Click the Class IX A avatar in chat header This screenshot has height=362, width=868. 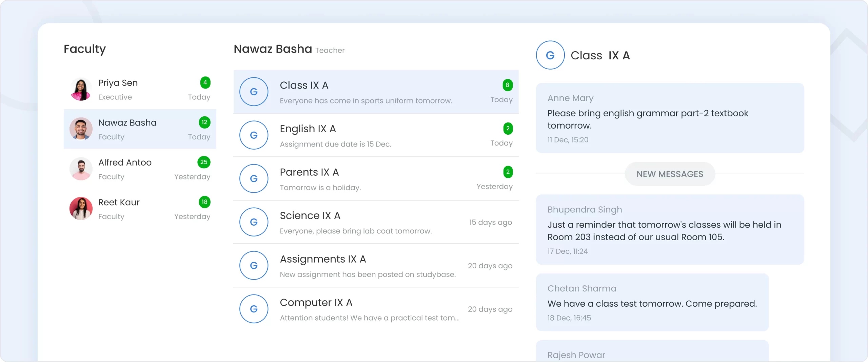coord(550,55)
